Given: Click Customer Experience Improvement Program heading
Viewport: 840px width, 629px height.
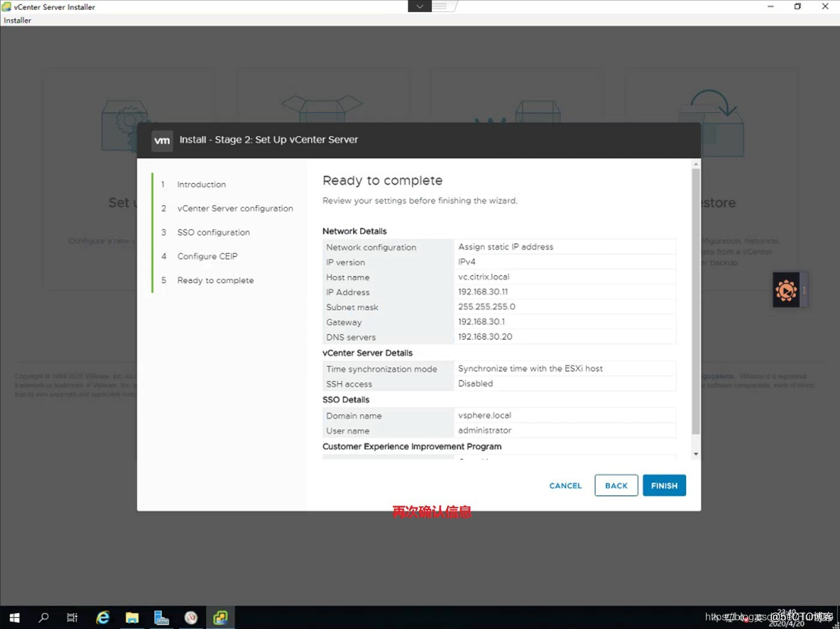Looking at the screenshot, I should (x=412, y=446).
